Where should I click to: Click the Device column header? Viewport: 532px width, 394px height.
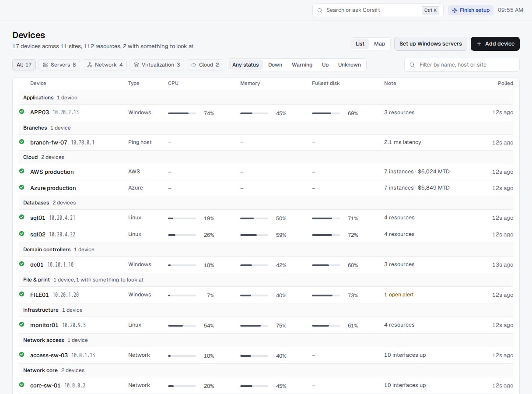coord(38,83)
